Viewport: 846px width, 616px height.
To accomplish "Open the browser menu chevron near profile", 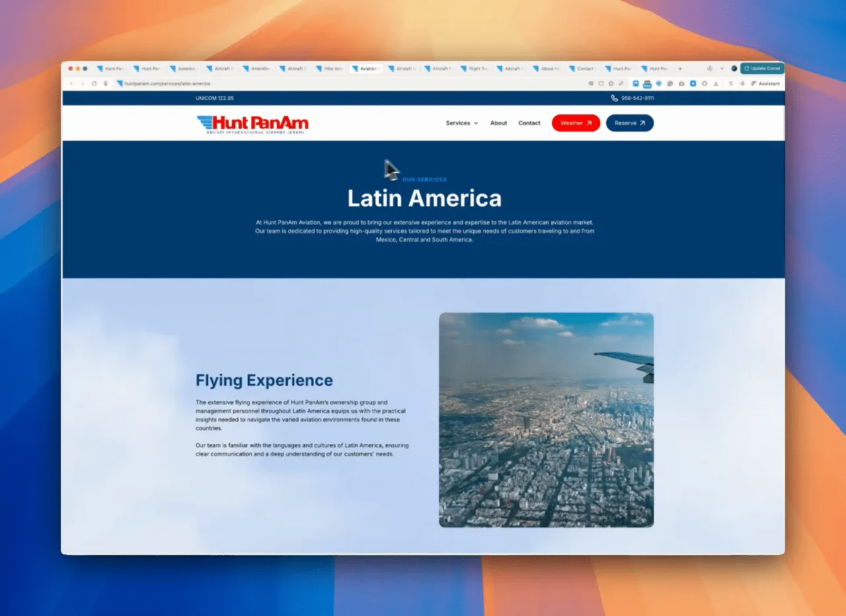I will coord(722,68).
